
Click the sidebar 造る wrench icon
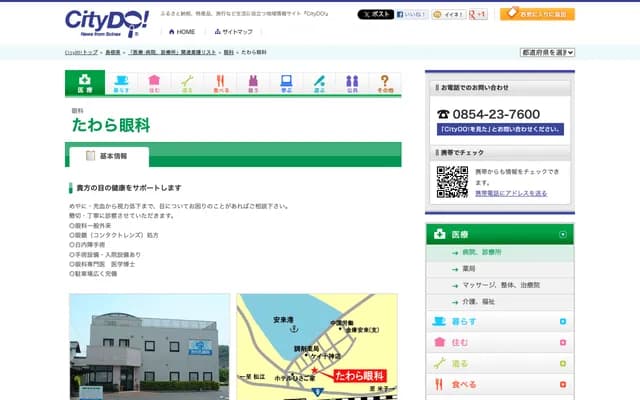click(439, 363)
